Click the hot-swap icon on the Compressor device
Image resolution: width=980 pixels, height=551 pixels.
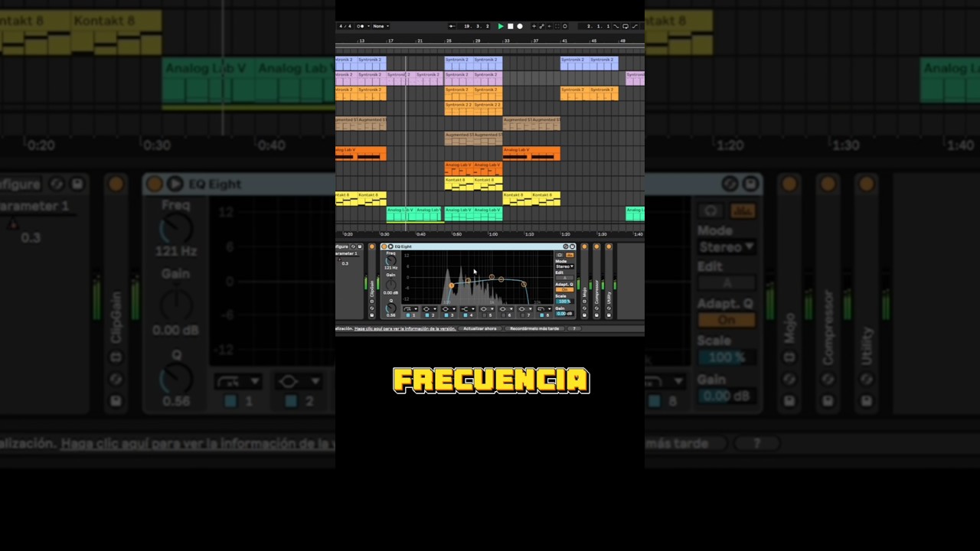pos(596,308)
